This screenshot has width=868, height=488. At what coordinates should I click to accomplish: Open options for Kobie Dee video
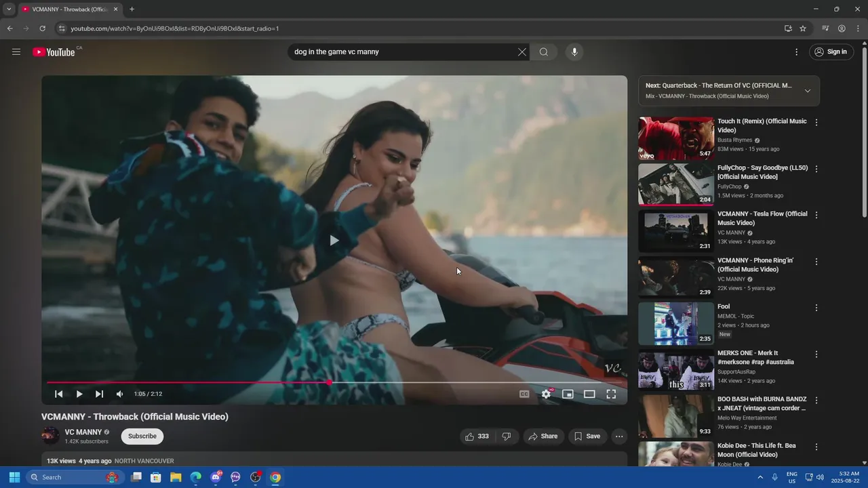point(816,447)
